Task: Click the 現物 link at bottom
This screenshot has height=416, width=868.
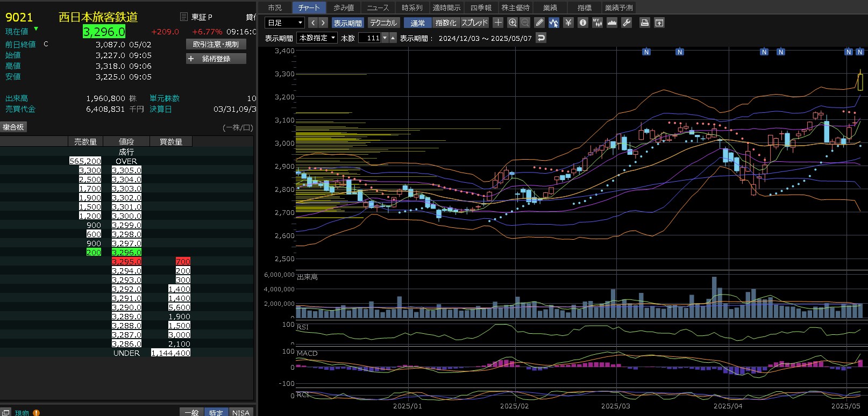Action: tap(22, 413)
